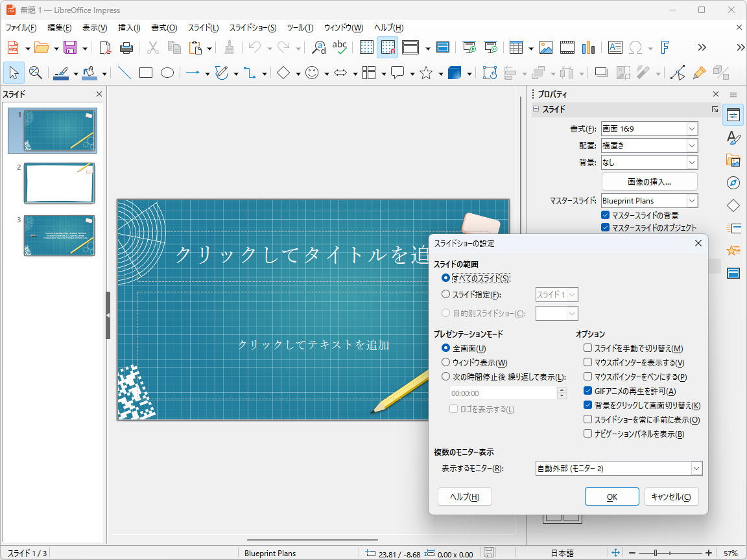
Task: Disable GIFアニメの再生を許可
Action: pyautogui.click(x=587, y=390)
